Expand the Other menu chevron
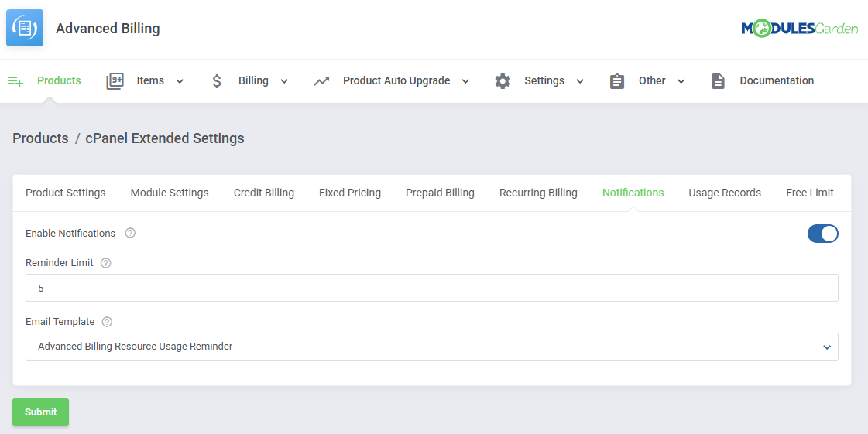 [x=681, y=81]
